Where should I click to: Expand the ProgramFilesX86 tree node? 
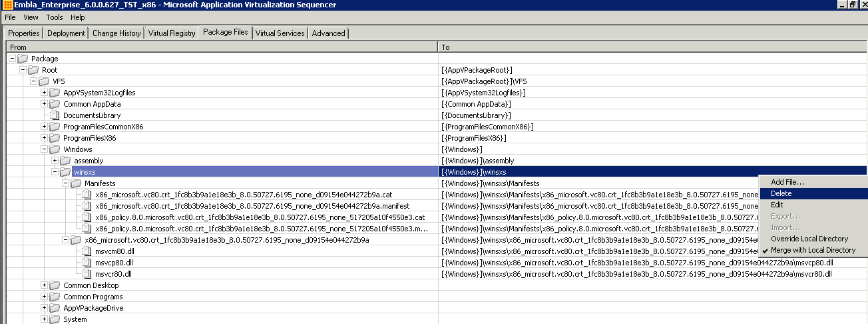click(45, 138)
